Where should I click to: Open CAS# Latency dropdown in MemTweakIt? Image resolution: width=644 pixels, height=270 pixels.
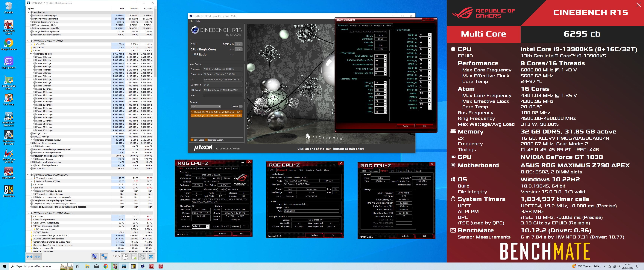(x=385, y=56)
